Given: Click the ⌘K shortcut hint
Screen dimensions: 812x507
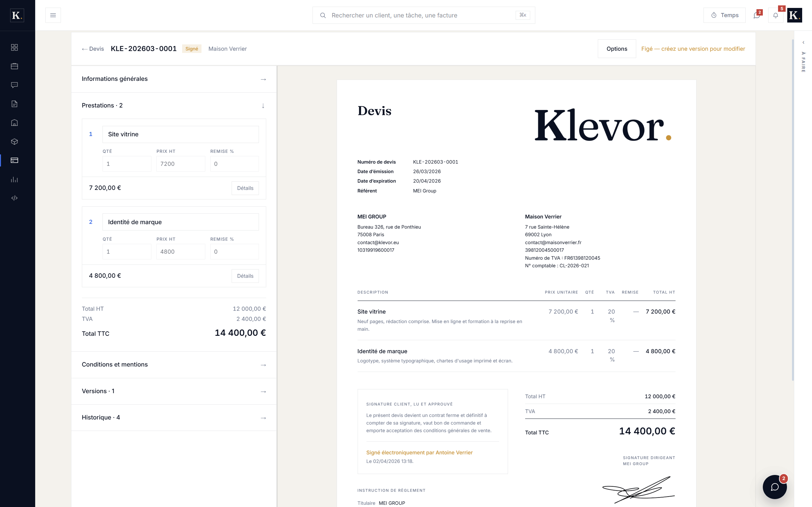Looking at the screenshot, I should [523, 15].
